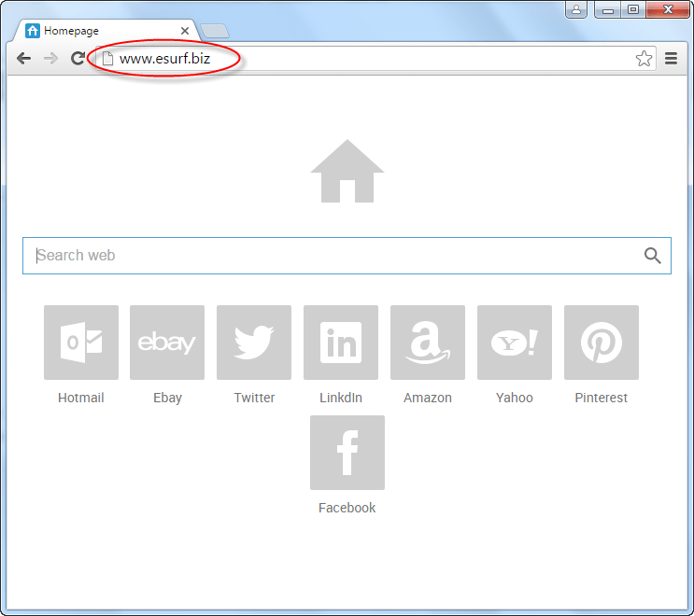The width and height of the screenshot is (694, 616).
Task: Open the Facebook shortcut tile
Action: pos(347,453)
